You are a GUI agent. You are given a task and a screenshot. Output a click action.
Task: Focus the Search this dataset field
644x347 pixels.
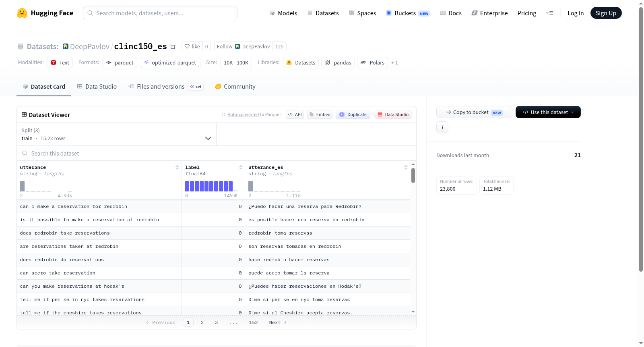click(x=217, y=153)
